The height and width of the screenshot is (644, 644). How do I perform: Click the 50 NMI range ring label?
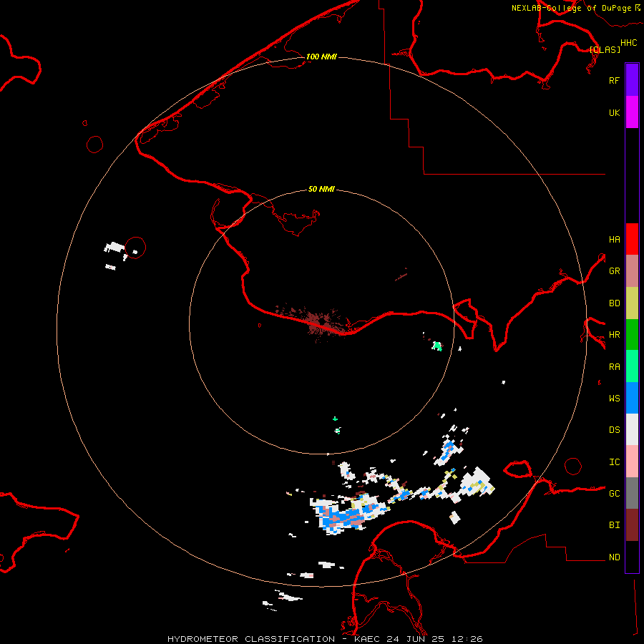coord(321,189)
